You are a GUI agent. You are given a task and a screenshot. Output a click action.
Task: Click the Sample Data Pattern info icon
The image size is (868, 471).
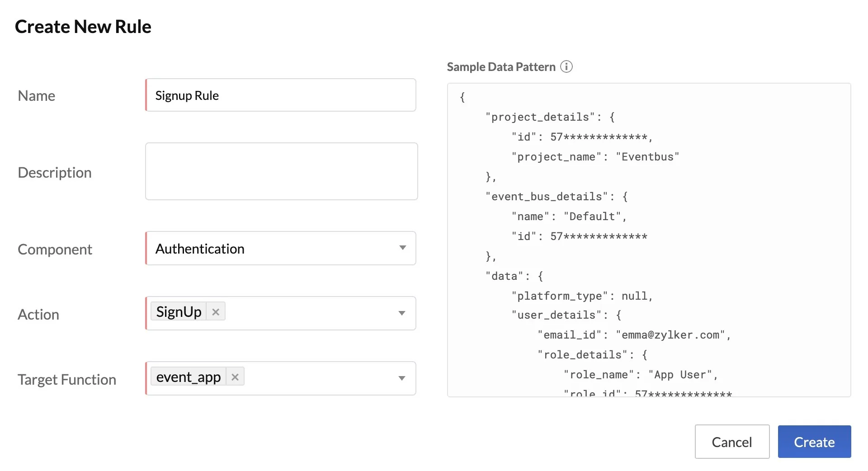[x=566, y=67]
